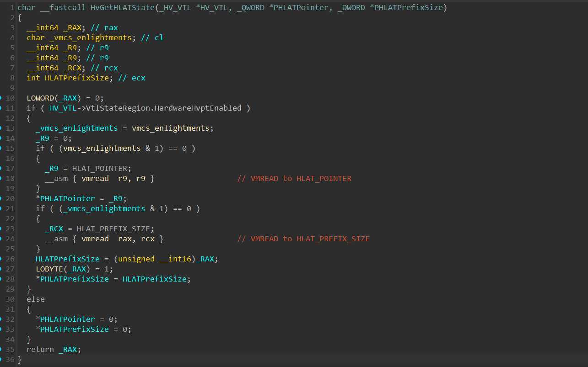This screenshot has height=367, width=588.
Task: Click the LOBYTE macro on line 27
Action: click(49, 269)
